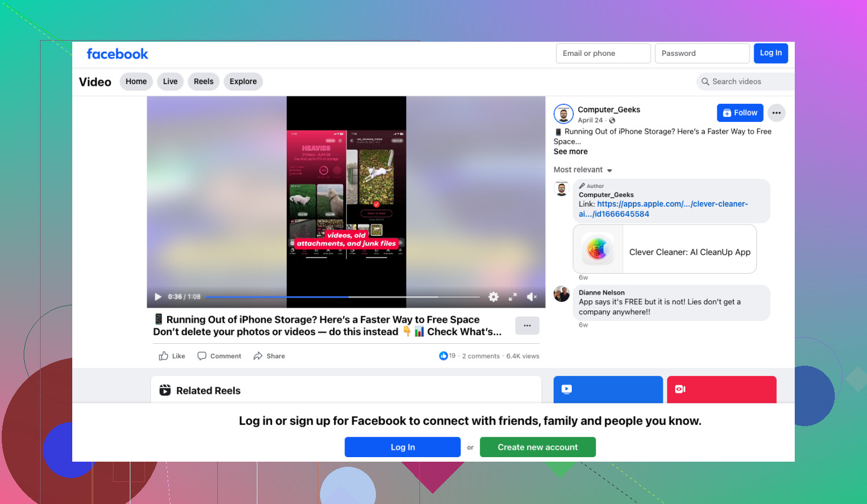View the 19 like reactions
This screenshot has height=504, width=867.
pos(447,356)
